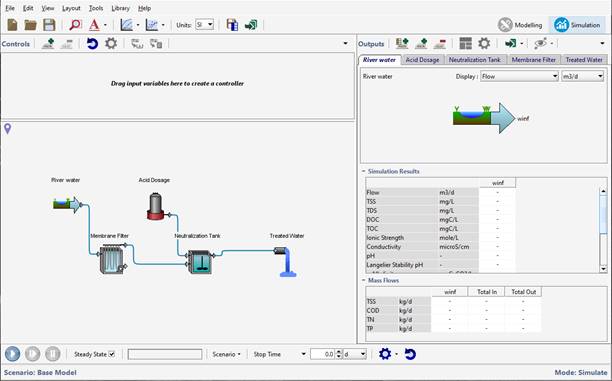Click the red letter A text tool icon
This screenshot has height=381, width=612.
click(x=94, y=25)
